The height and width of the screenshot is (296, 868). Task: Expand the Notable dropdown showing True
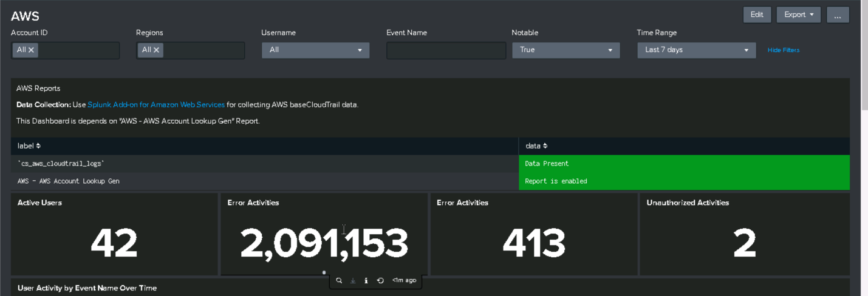[x=566, y=50]
